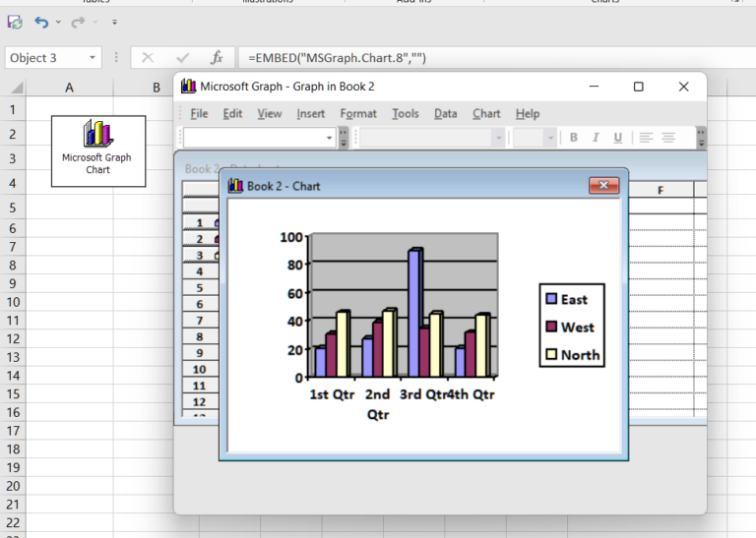Viewport: 756px width, 538px height.
Task: Toggle Underline formatting in Graph toolbar
Action: (x=617, y=138)
